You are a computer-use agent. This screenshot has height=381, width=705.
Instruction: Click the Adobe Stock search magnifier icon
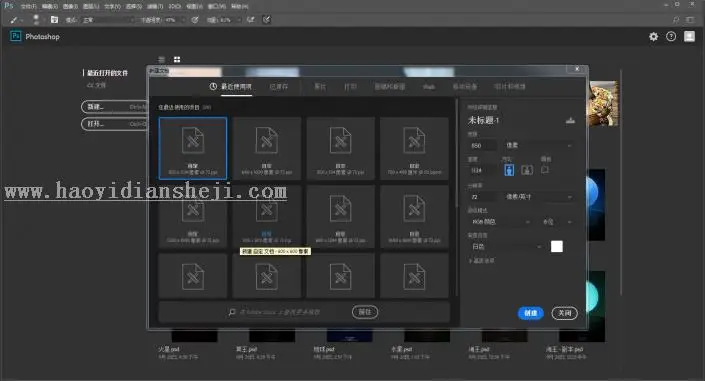tap(232, 312)
